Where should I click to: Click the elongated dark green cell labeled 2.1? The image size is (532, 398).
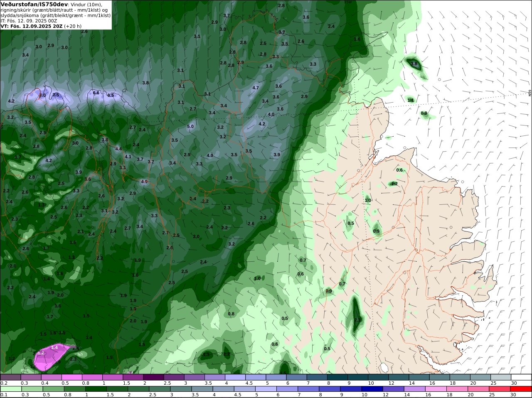(356, 316)
